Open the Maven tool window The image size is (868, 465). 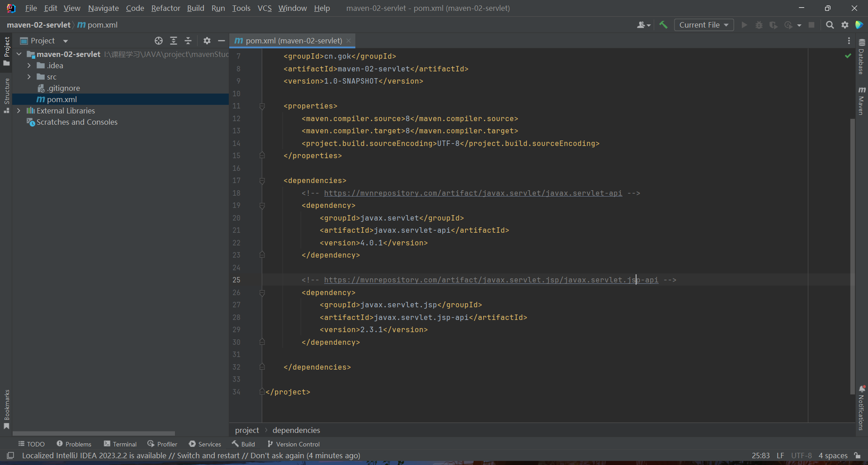tap(862, 101)
